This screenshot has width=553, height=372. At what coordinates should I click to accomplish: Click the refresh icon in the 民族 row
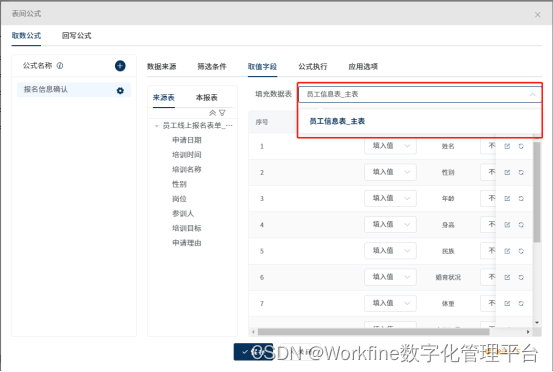click(521, 251)
